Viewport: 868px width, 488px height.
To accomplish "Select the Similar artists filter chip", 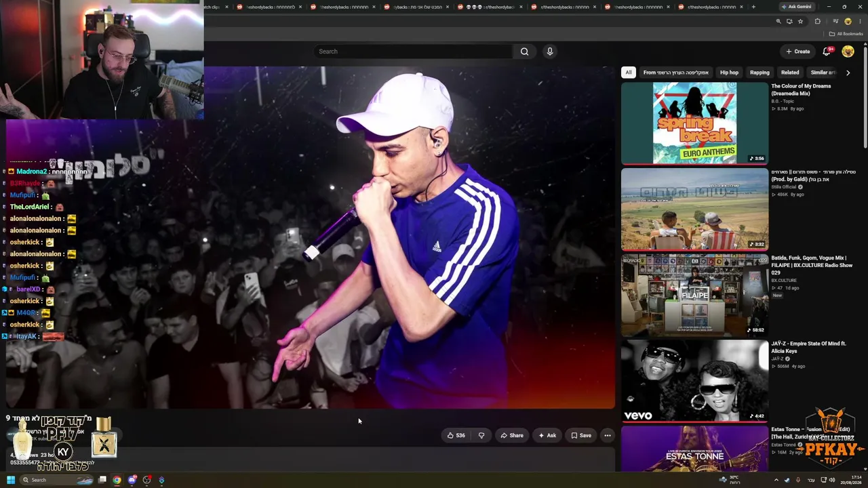I will coord(823,73).
